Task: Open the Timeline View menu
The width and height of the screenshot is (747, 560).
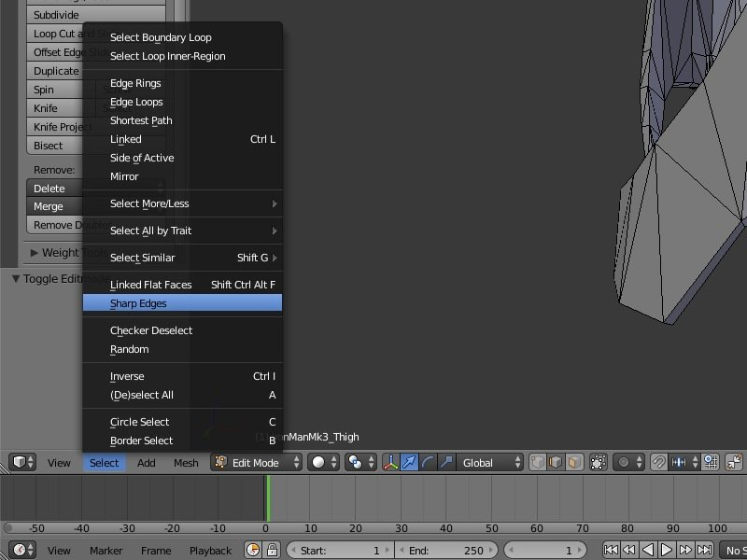Action: click(59, 551)
